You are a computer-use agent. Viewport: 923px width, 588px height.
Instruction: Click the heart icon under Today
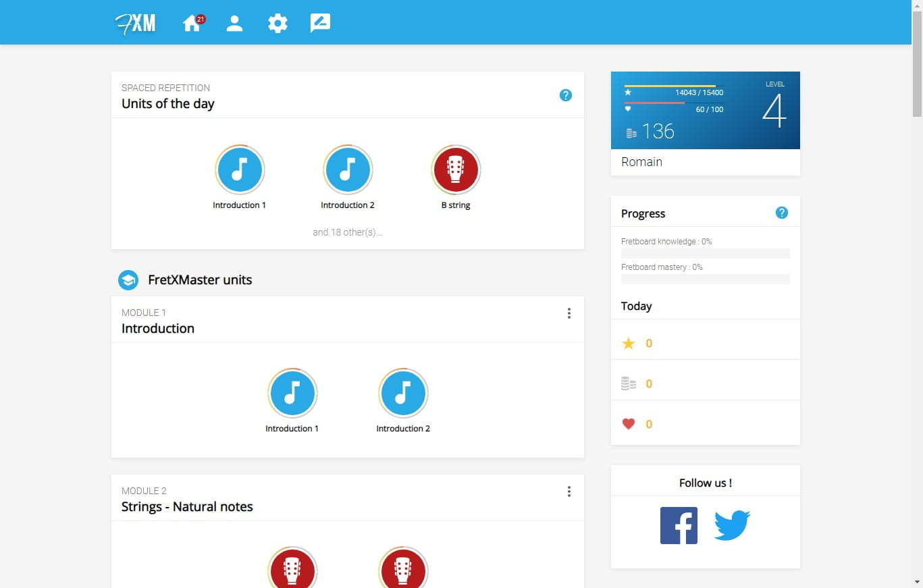tap(629, 424)
